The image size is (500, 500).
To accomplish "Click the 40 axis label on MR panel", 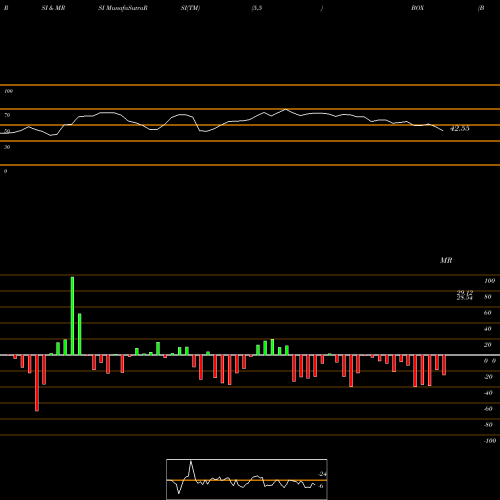I will click(487, 329).
